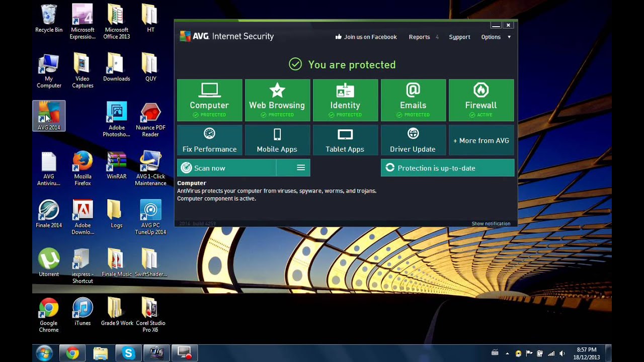The width and height of the screenshot is (644, 362).
Task: Select the Logs folder icon
Action: click(x=116, y=214)
